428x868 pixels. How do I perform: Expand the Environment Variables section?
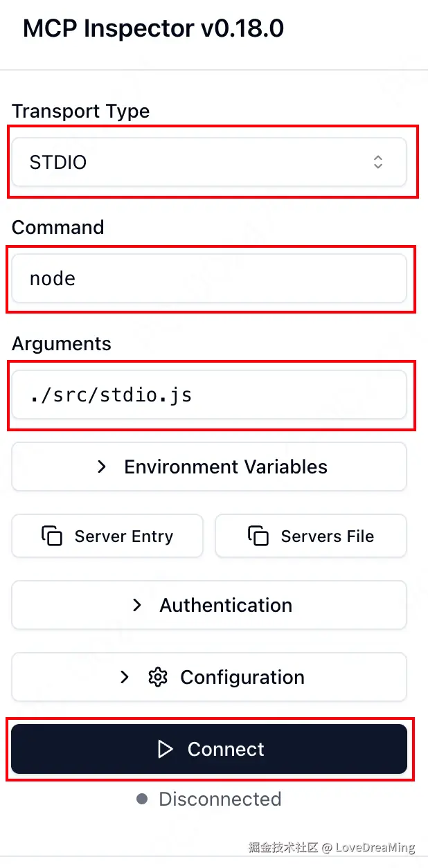[x=209, y=467]
